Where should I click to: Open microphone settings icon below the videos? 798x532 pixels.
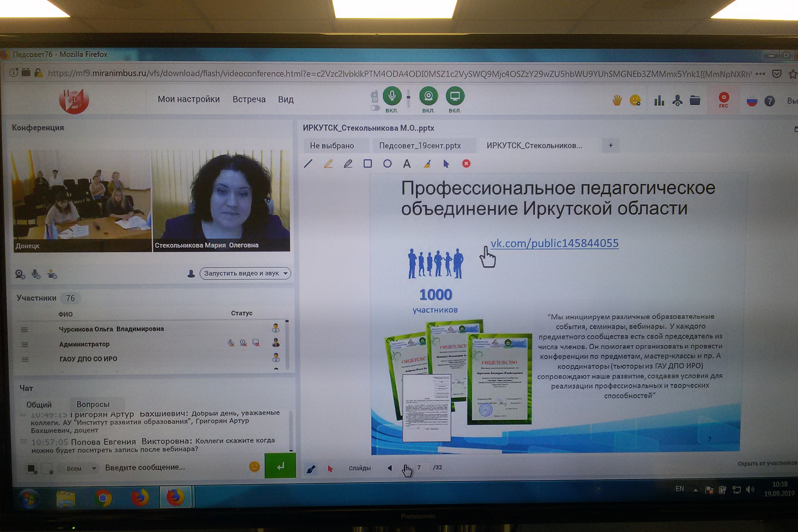(36, 274)
